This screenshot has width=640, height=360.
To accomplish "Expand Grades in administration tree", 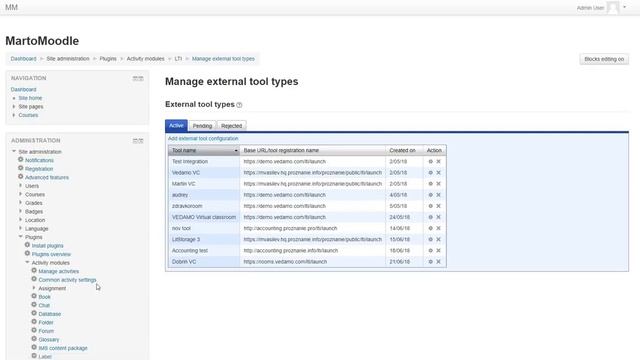I will click(20, 203).
